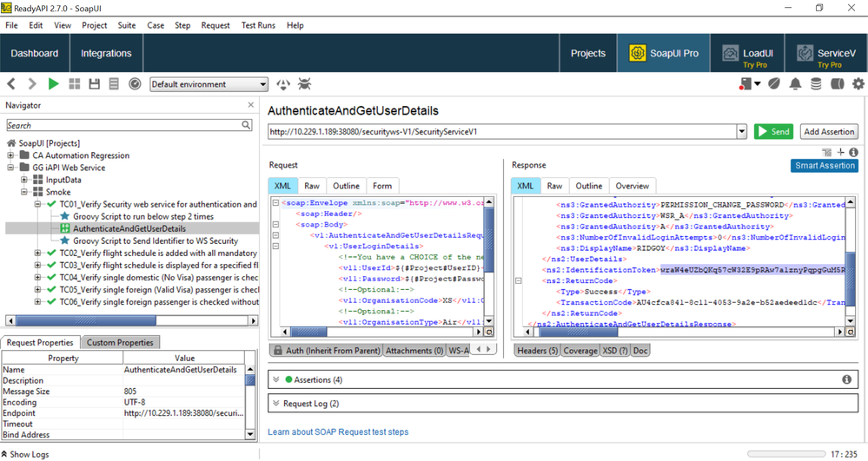Open the settings gear icon
868x461 pixels.
(858, 84)
